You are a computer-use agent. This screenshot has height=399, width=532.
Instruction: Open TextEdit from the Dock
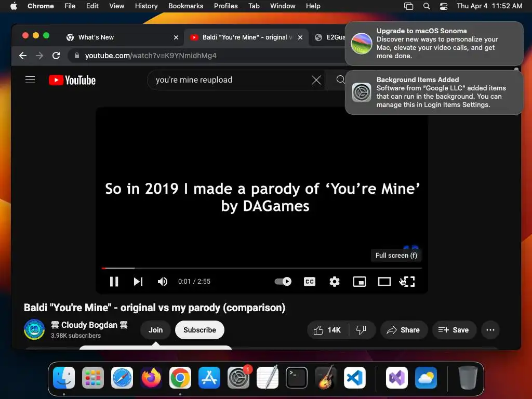coord(268,378)
